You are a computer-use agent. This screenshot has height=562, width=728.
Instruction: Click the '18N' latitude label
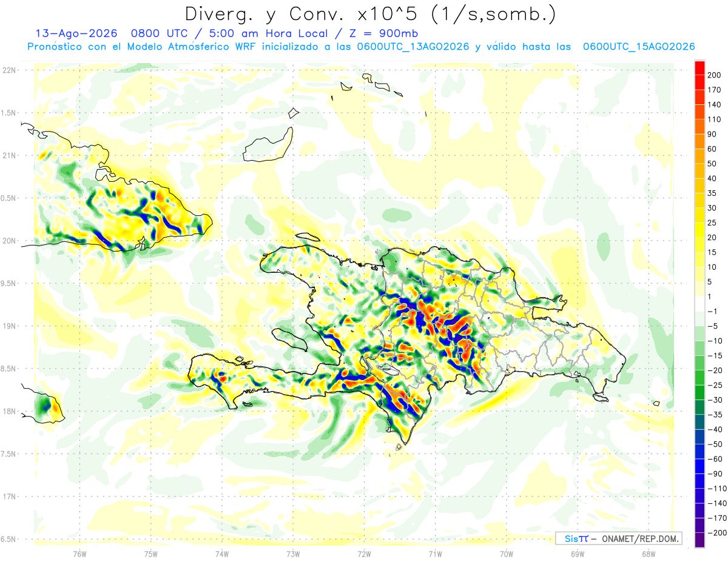[x=8, y=411]
